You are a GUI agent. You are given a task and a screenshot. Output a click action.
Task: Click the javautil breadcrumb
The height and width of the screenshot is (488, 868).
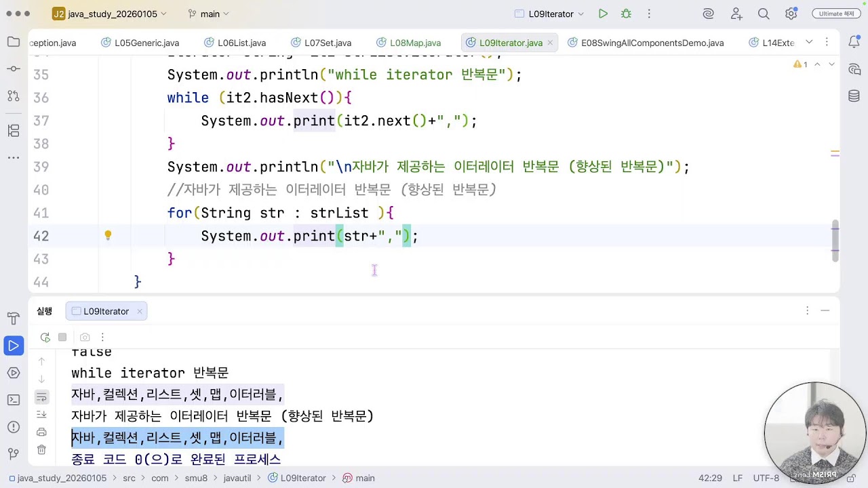pyautogui.click(x=237, y=478)
